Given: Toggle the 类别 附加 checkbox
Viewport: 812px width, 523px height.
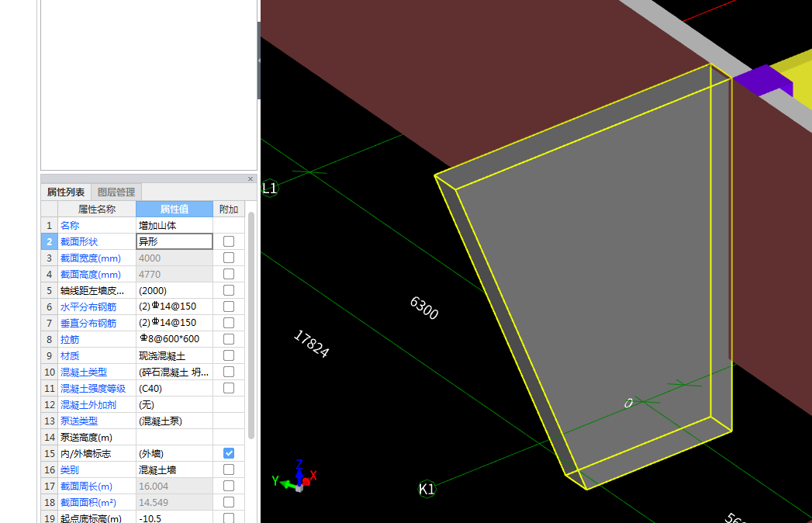Looking at the screenshot, I should click(x=228, y=469).
